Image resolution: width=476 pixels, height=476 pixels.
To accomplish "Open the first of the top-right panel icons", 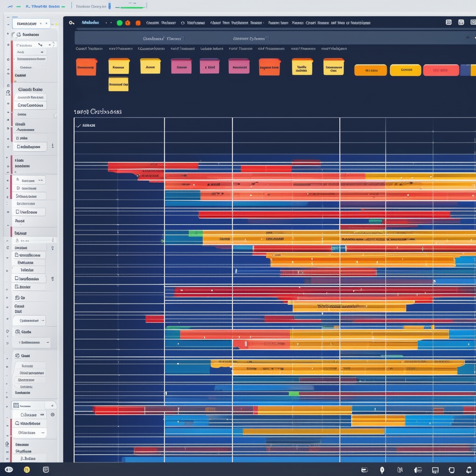I will pos(449,22).
